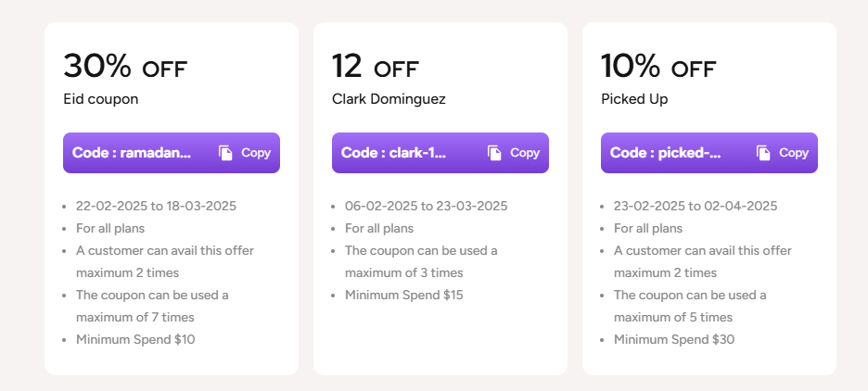
Task: Click the copy icon for the picked code
Action: (x=763, y=153)
